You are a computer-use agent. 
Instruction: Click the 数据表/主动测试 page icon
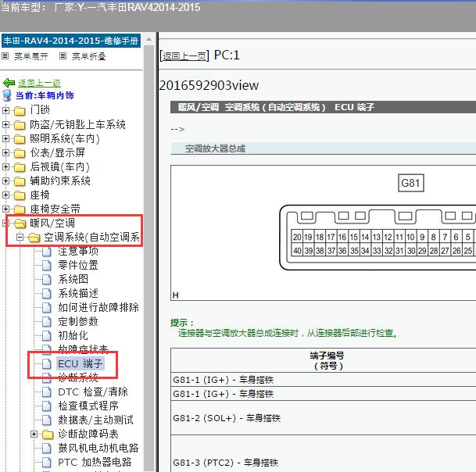tap(46, 420)
